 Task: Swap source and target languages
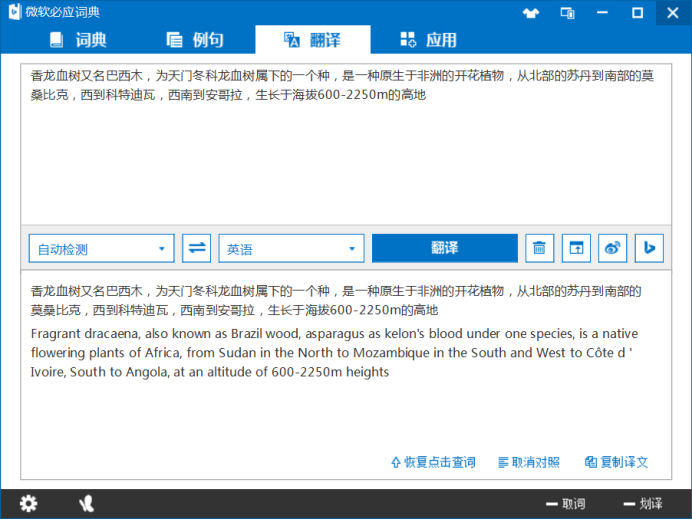pyautogui.click(x=196, y=248)
